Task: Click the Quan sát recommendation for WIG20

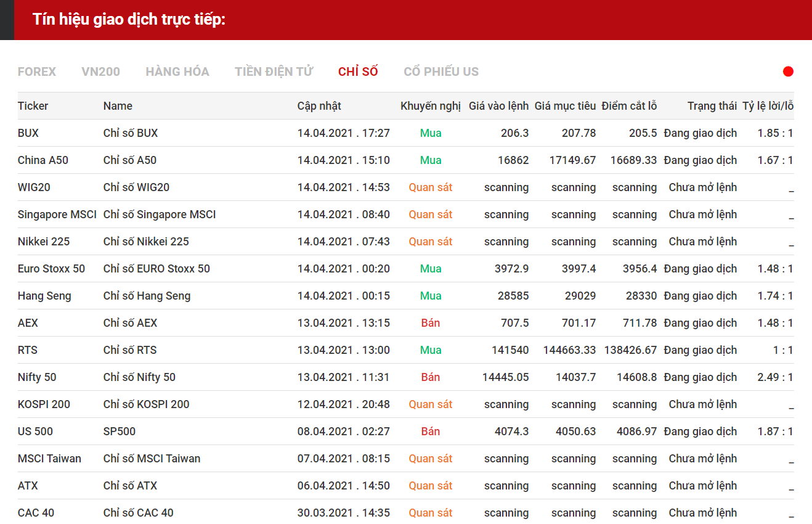Action: (x=431, y=187)
